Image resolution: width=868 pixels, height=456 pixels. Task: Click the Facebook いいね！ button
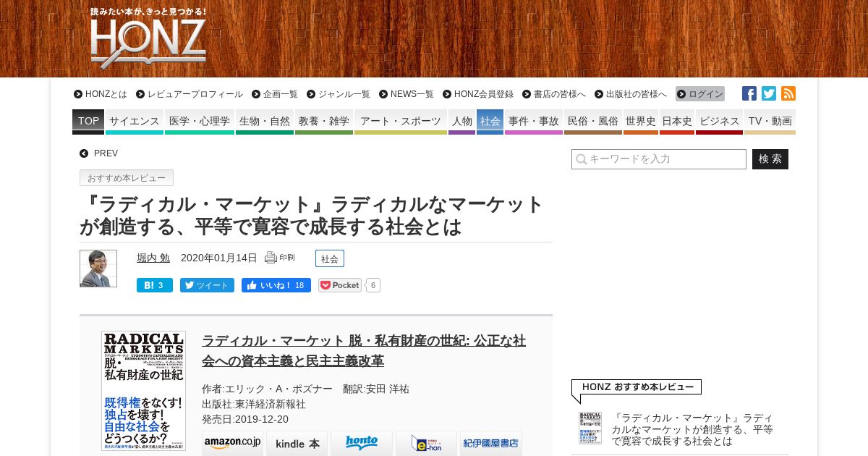pos(276,285)
